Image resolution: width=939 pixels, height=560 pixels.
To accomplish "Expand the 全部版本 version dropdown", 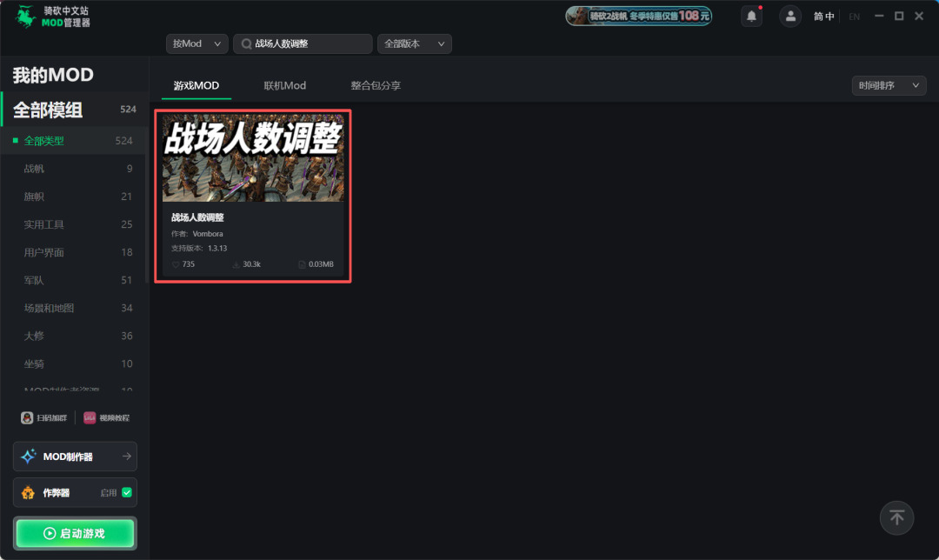I will [x=414, y=43].
